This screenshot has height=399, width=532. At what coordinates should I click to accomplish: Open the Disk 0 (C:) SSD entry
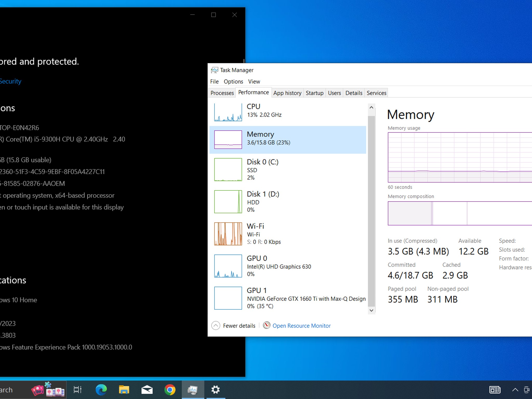pyautogui.click(x=288, y=169)
